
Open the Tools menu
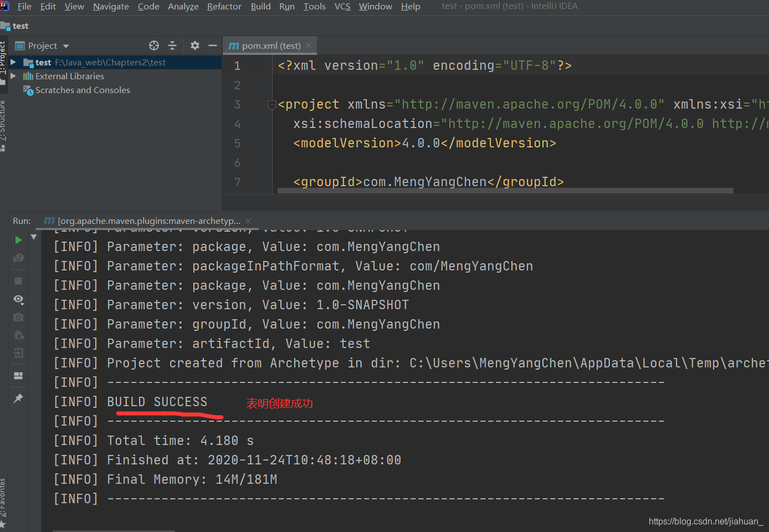pos(315,7)
